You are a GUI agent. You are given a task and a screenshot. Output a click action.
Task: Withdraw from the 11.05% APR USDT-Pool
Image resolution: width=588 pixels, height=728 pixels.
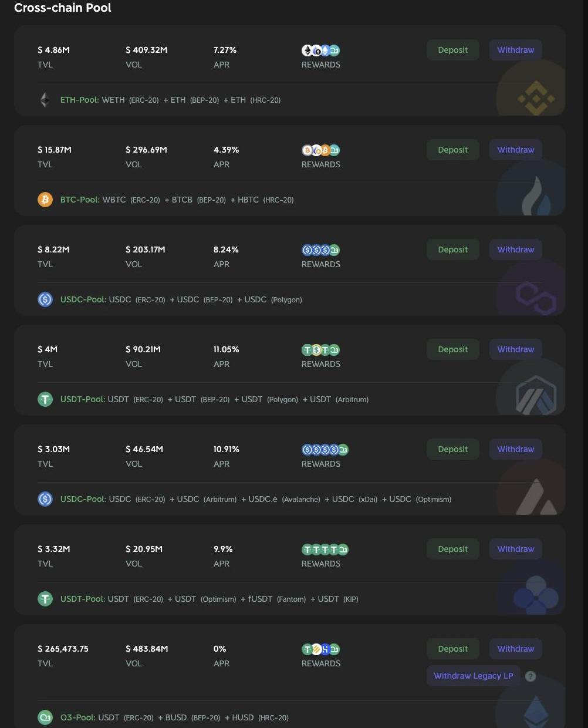click(x=516, y=349)
